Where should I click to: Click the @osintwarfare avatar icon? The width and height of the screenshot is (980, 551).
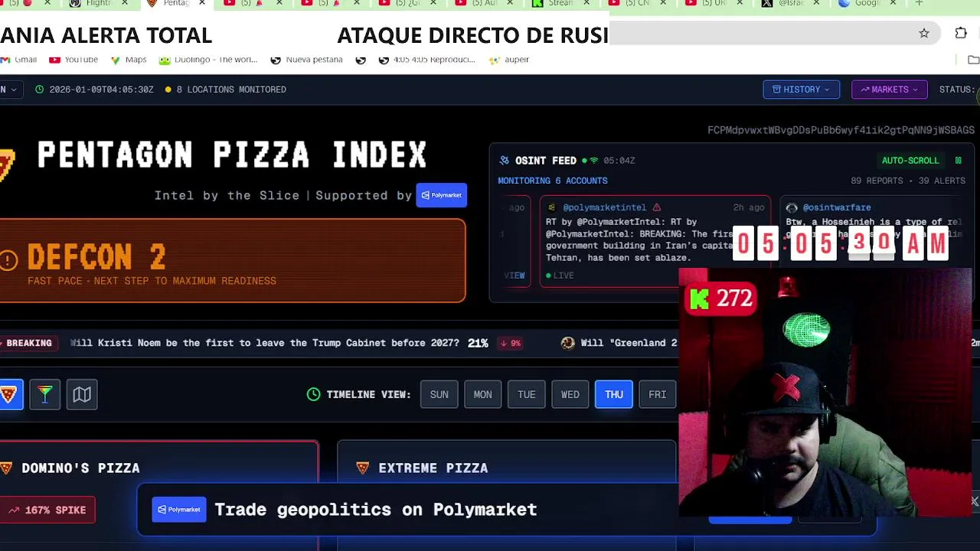point(792,207)
